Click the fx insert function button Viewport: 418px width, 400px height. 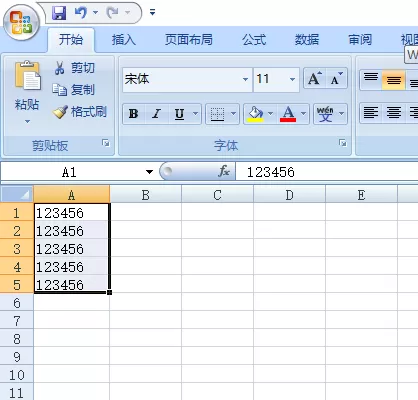click(x=224, y=172)
